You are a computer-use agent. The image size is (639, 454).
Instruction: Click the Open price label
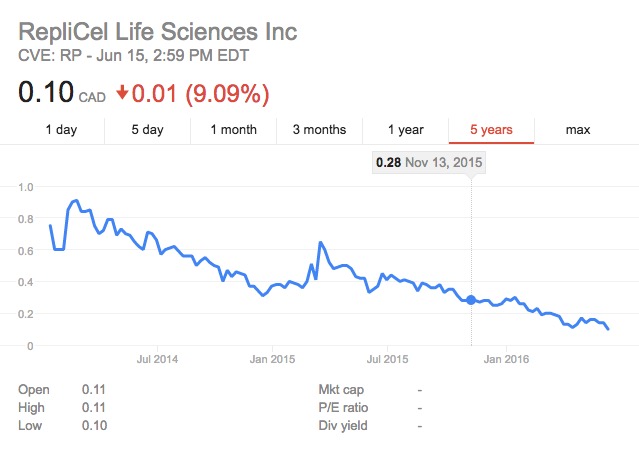pyautogui.click(x=32, y=389)
